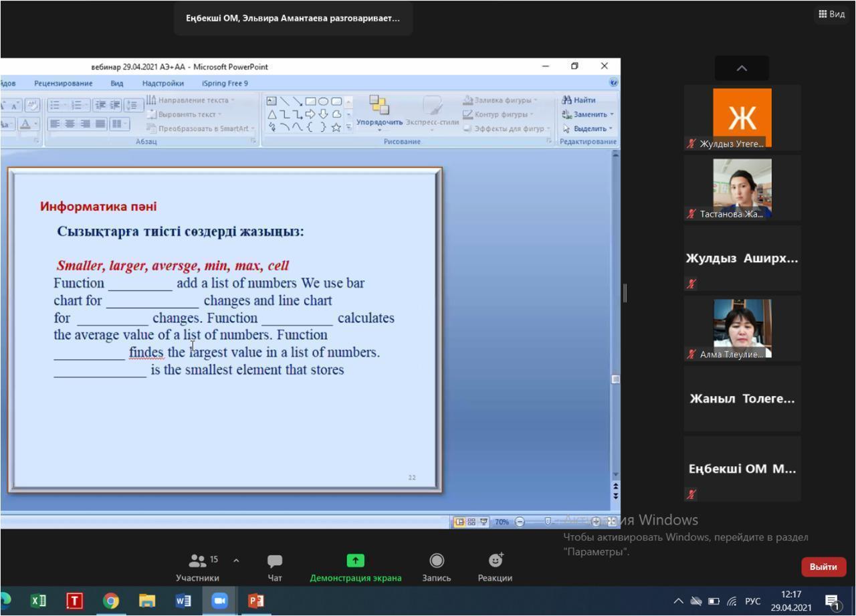Screen dimensions: 856x616
Task: Open the Вид gallery view button
Action: [831, 14]
